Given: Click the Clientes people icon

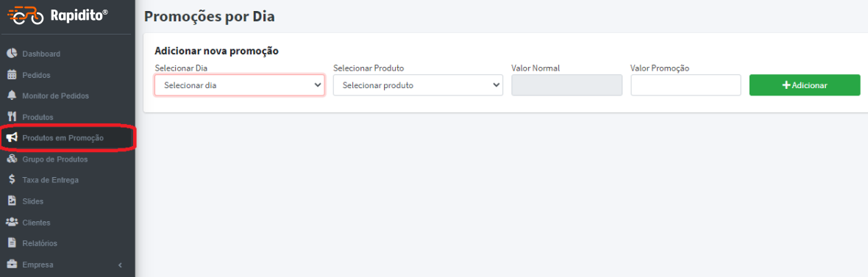Looking at the screenshot, I should [x=12, y=222].
